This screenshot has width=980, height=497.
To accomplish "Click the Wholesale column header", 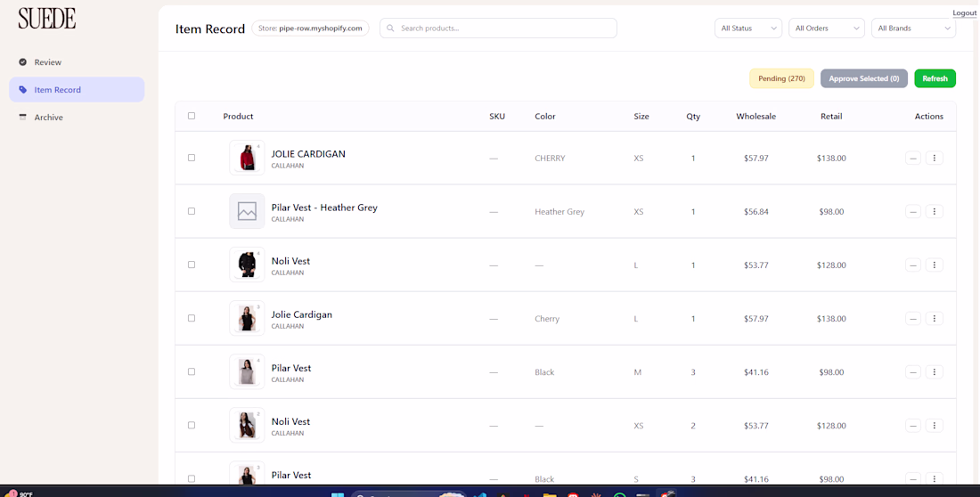I will click(x=755, y=117).
